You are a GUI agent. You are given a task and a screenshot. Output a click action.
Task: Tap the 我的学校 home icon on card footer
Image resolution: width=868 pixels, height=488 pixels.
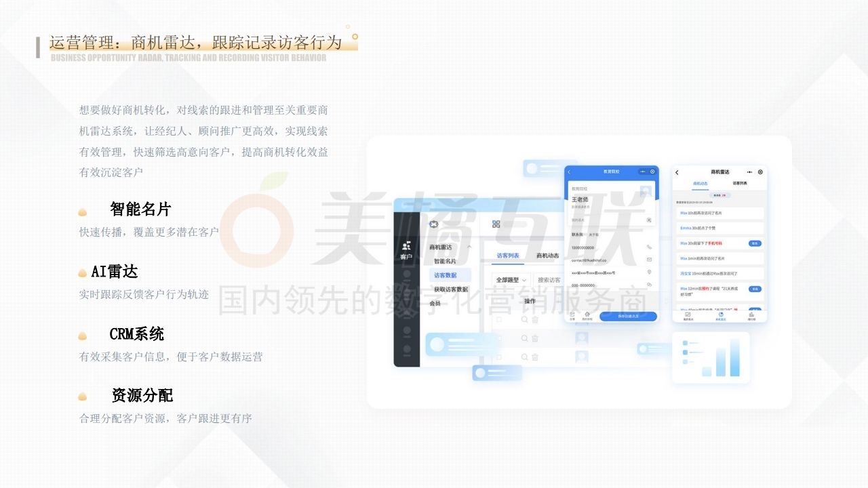[587, 315]
